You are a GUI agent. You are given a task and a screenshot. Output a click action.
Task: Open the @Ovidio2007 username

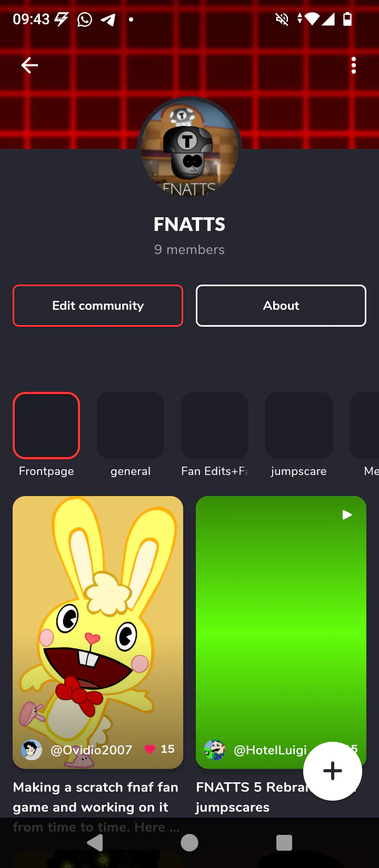coord(91,750)
